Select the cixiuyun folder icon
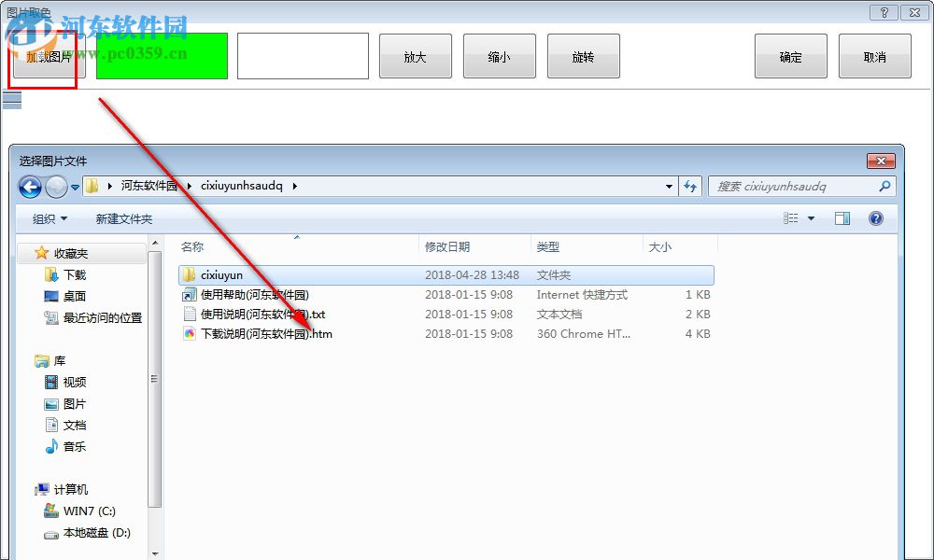934x560 pixels. [190, 274]
